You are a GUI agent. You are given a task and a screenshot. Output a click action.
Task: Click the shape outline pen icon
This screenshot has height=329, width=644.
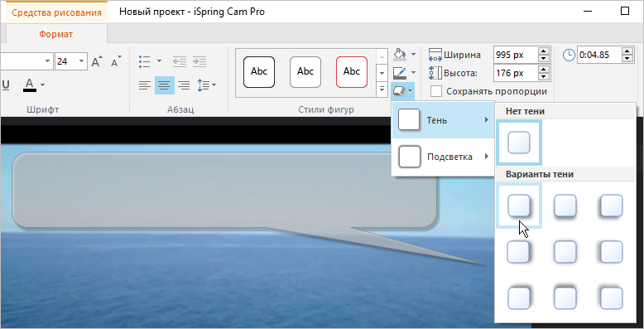400,73
